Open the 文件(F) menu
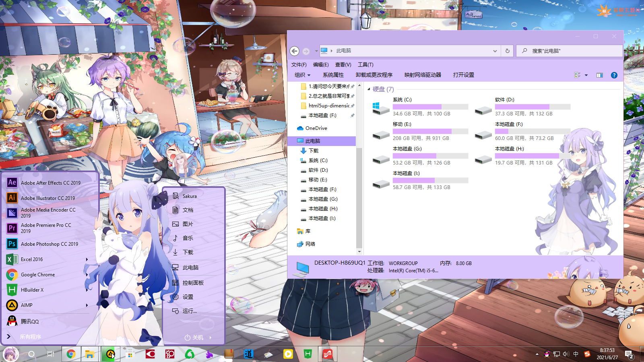The height and width of the screenshot is (362, 644). coord(299,64)
